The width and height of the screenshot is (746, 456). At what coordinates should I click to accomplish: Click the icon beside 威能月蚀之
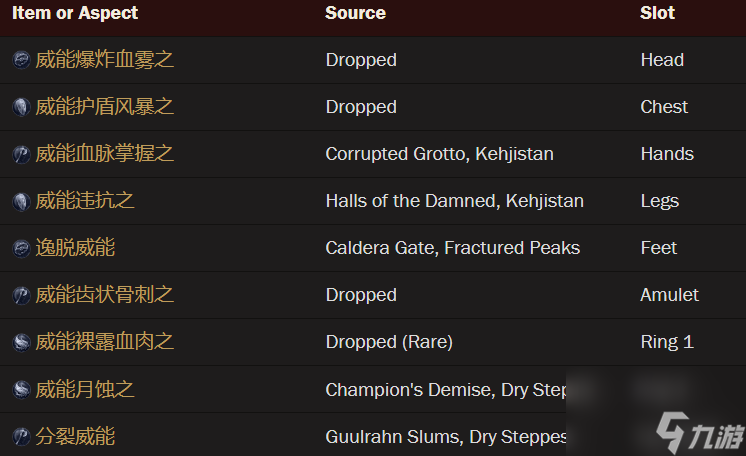tap(21, 390)
